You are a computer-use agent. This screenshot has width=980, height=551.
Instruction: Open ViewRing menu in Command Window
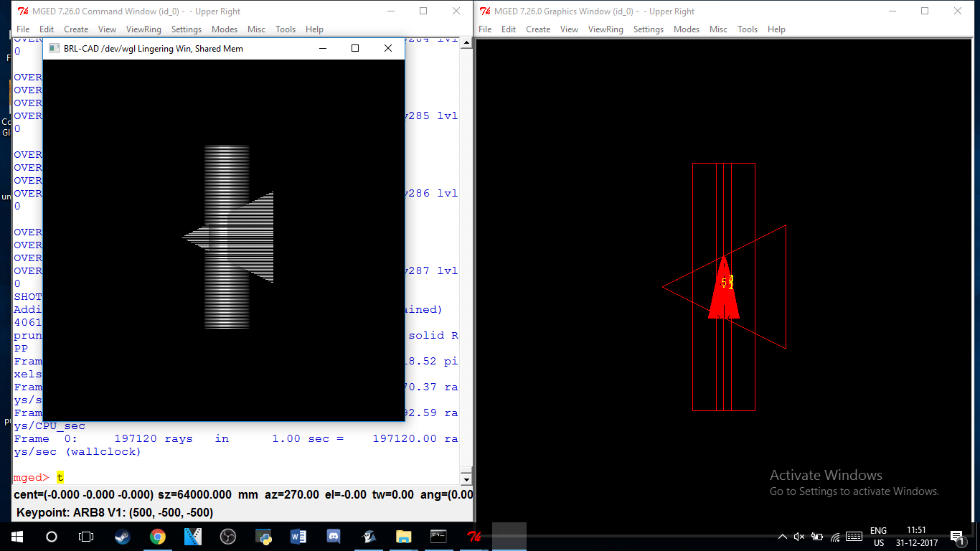click(x=143, y=29)
